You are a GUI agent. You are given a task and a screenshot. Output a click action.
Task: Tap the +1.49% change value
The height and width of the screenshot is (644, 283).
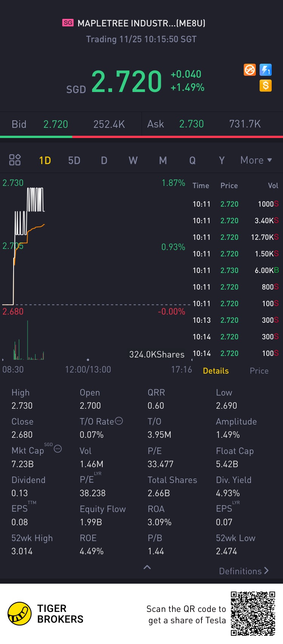(x=188, y=87)
